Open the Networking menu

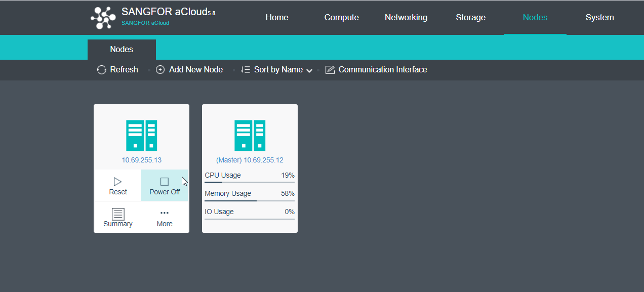(x=406, y=17)
